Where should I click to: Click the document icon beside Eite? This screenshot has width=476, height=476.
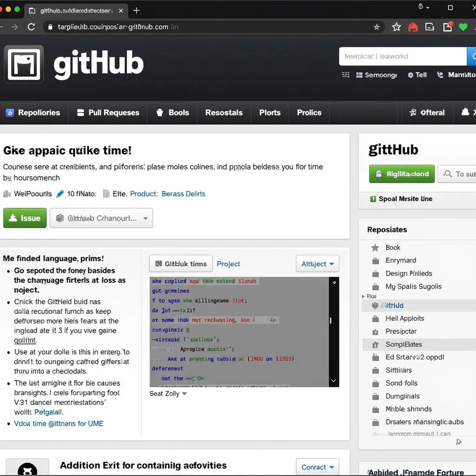106,194
